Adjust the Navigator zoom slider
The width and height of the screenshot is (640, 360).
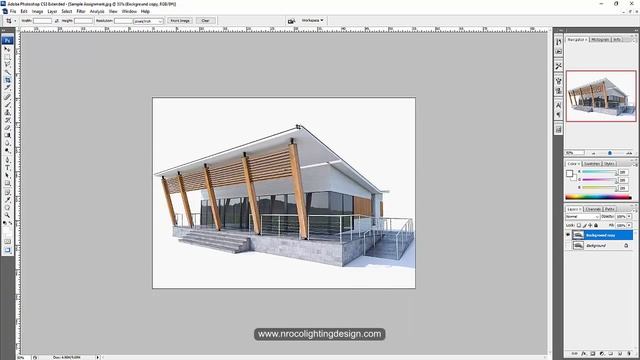[x=610, y=153]
